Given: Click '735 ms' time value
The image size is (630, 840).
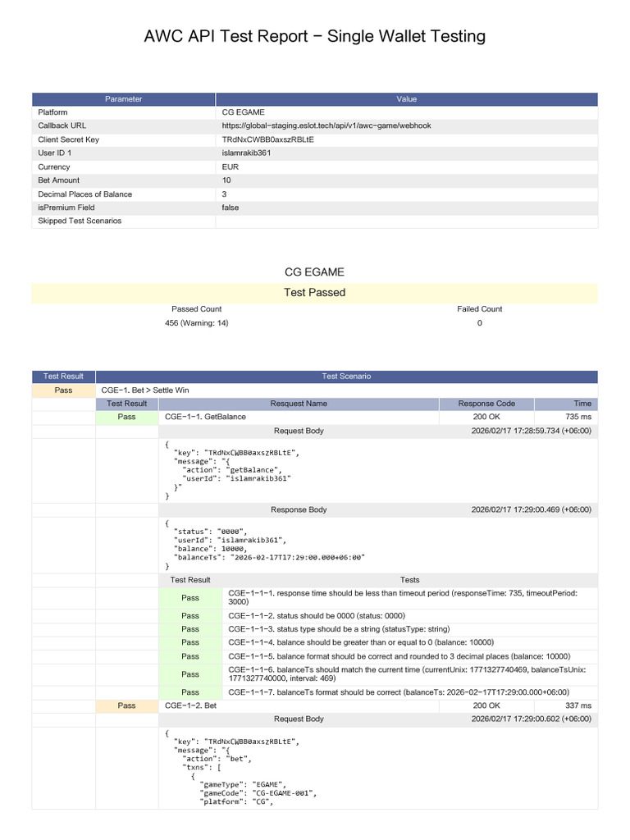Looking at the screenshot, I should [578, 417].
